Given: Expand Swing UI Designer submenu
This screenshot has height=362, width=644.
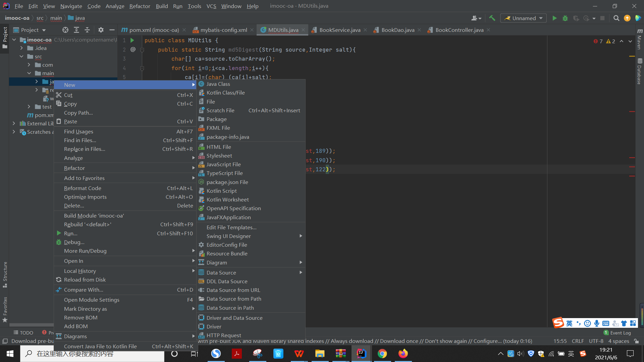Looking at the screenshot, I should tap(251, 236).
